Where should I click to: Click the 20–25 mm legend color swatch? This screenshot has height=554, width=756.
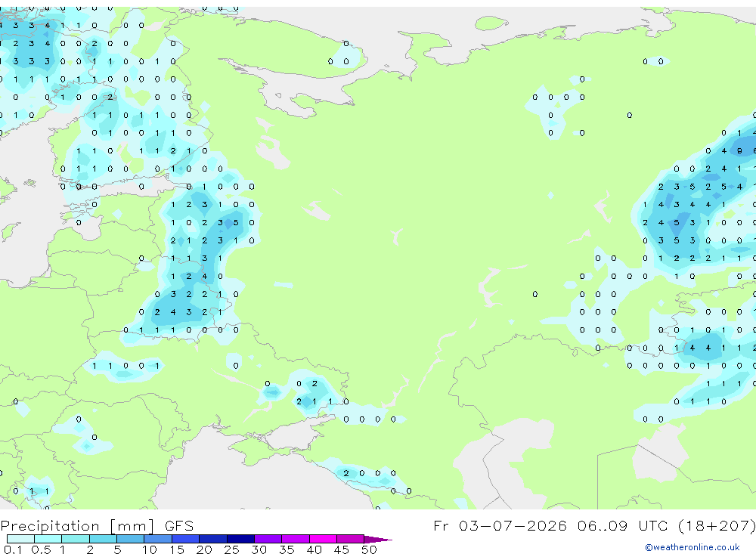pos(213,539)
